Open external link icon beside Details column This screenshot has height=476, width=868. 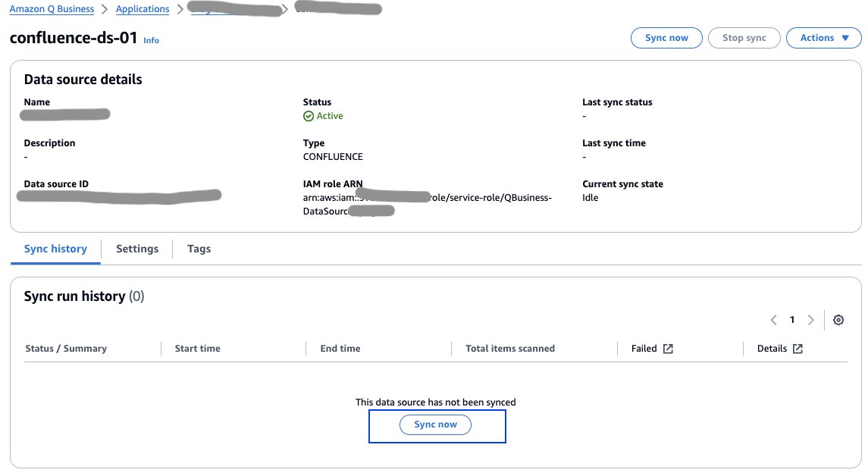click(x=797, y=349)
